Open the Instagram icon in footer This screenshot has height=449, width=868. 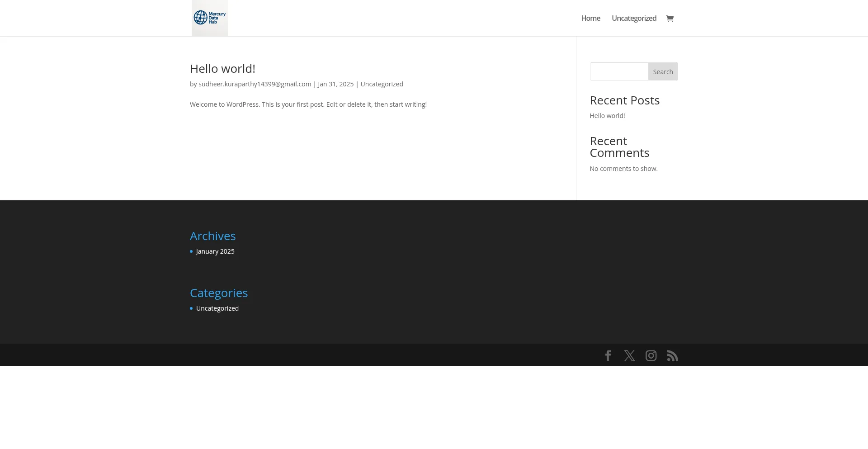(x=651, y=356)
